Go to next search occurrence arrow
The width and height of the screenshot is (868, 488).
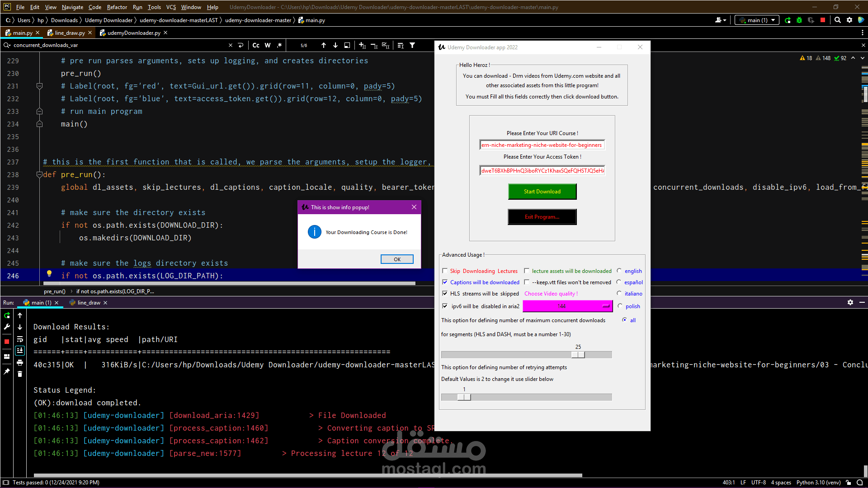(x=335, y=45)
